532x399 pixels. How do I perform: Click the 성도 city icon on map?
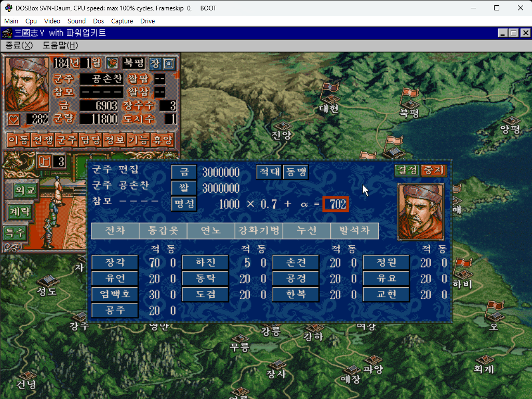pos(47,281)
